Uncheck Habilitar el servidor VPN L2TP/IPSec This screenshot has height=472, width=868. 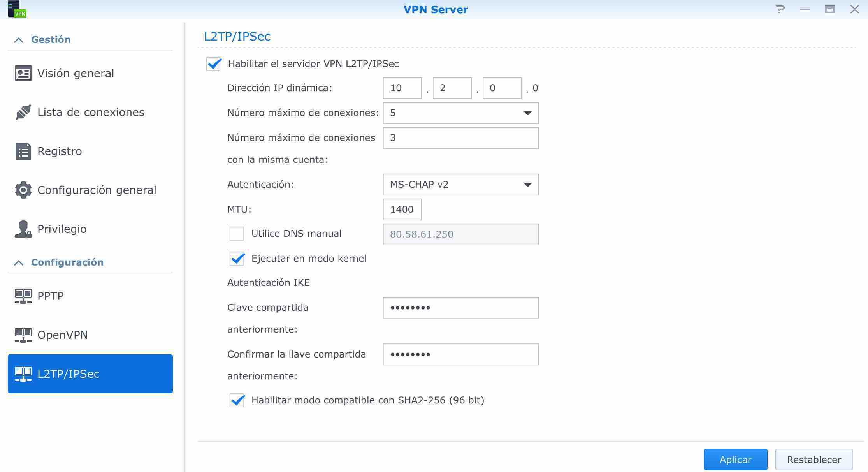[214, 64]
